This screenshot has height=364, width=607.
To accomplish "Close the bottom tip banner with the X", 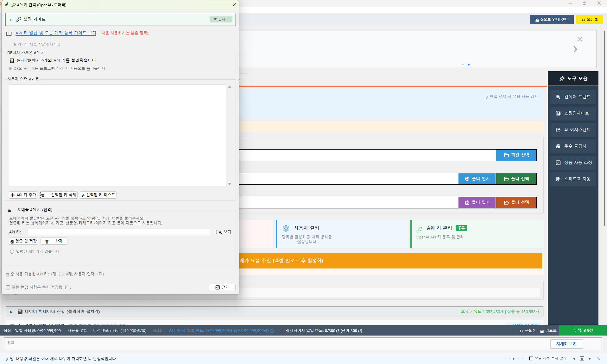I will [x=599, y=359].
